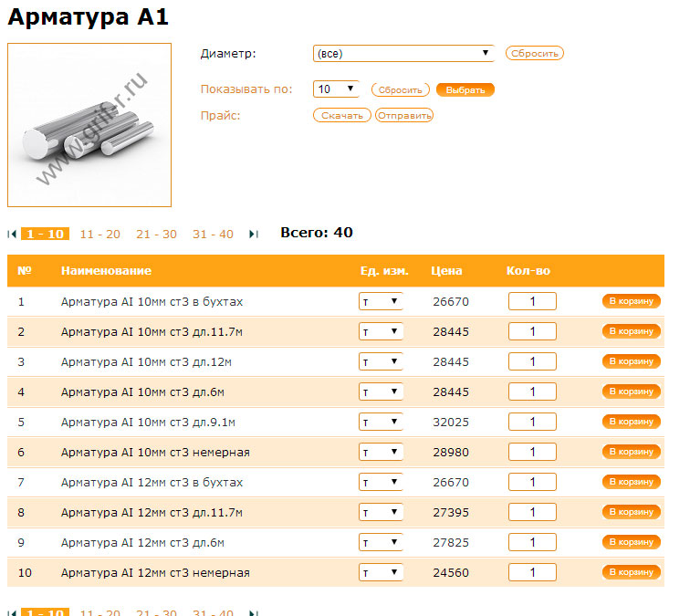The width and height of the screenshot is (690, 616).
Task: Click quantity field for 10мм дл.6м row
Action: [532, 392]
